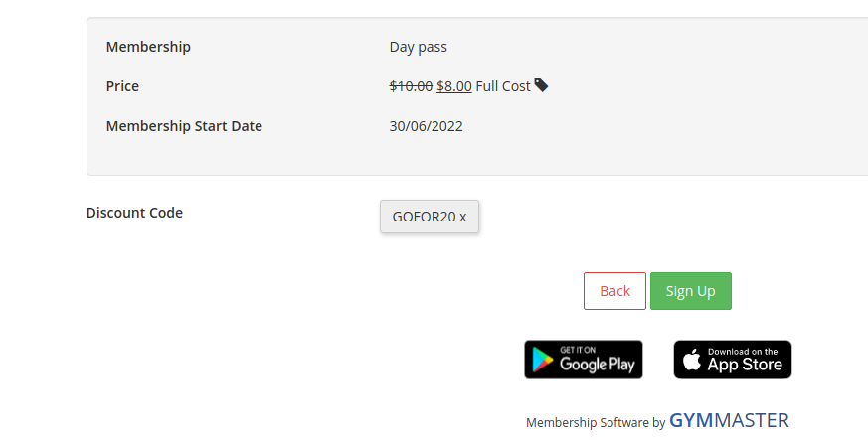Click the Membership Software by text
The width and height of the screenshot is (868, 441).
tap(596, 423)
